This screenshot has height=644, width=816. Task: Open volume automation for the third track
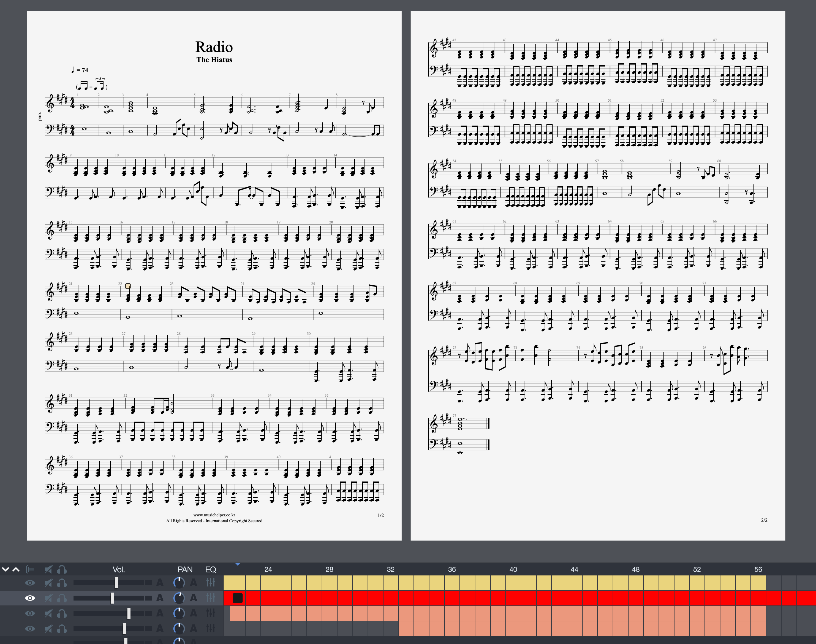pos(160,613)
